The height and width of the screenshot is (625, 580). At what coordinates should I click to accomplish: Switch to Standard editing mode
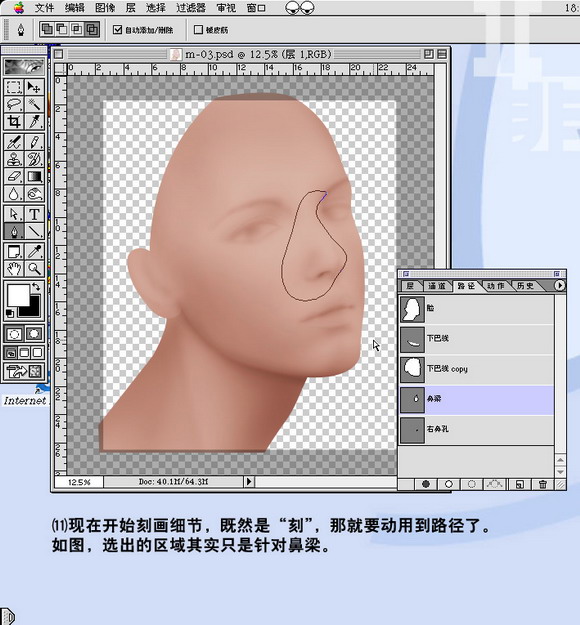pos(14,334)
